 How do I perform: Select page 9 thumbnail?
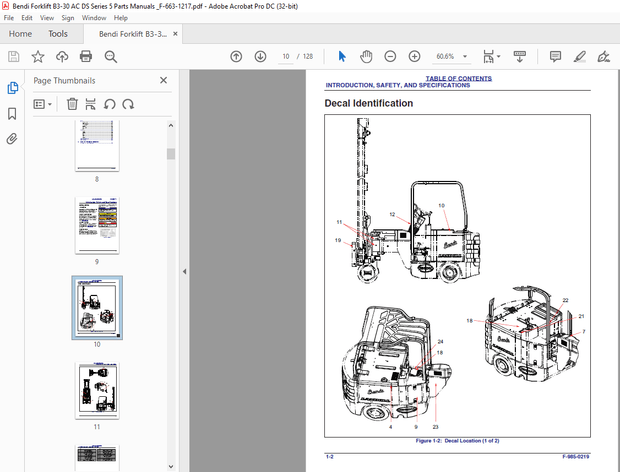point(97,225)
